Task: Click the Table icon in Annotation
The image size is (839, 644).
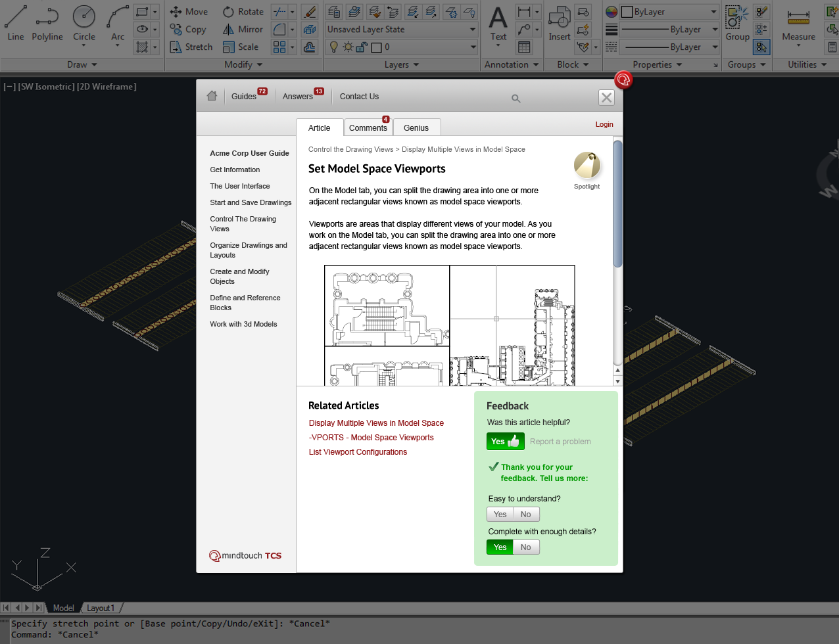Action: coord(524,47)
